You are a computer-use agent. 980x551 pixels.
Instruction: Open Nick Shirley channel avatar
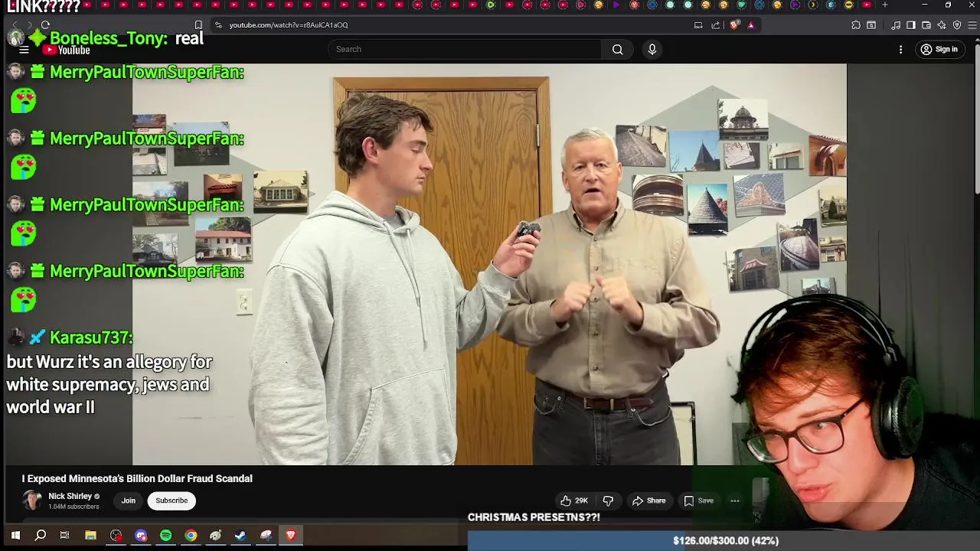pyautogui.click(x=32, y=500)
